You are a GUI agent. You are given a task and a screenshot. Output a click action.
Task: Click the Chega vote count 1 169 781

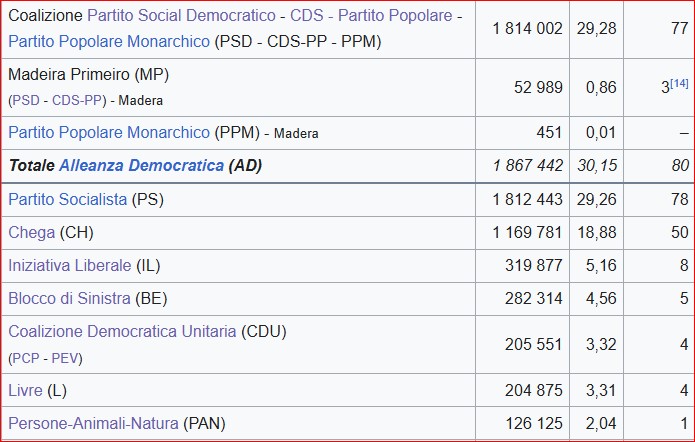click(x=527, y=232)
